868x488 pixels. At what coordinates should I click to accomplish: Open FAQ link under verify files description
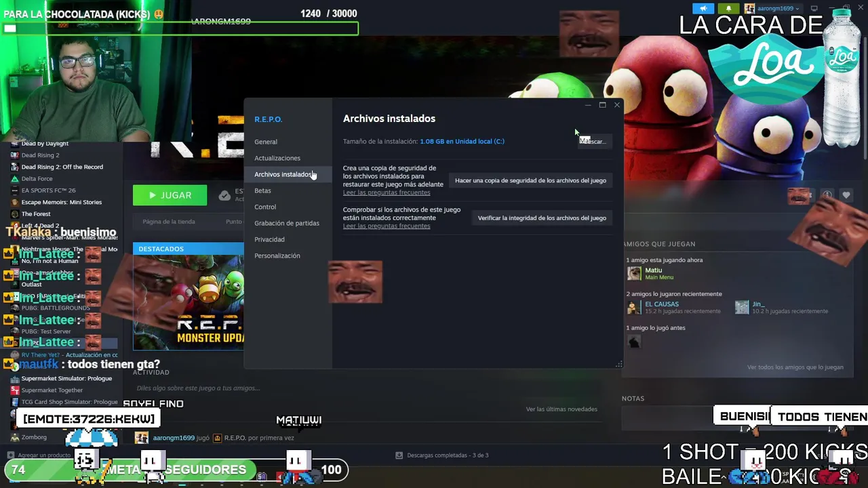click(387, 226)
